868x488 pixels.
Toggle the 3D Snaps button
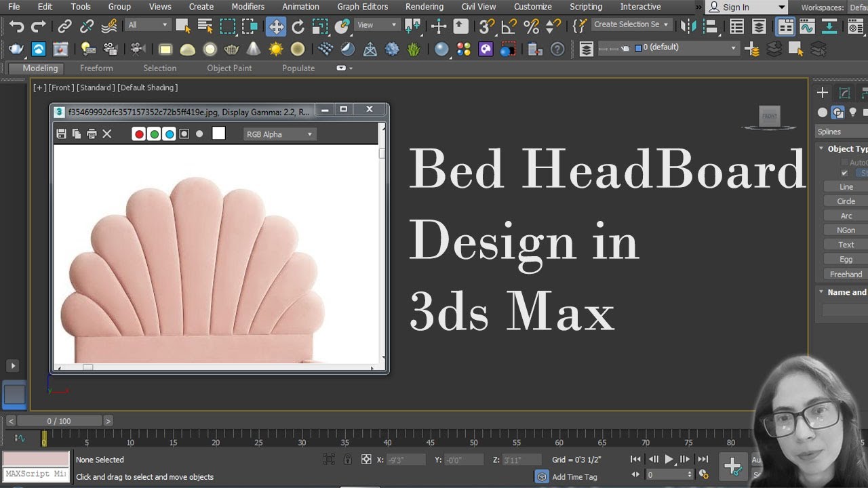tap(487, 26)
